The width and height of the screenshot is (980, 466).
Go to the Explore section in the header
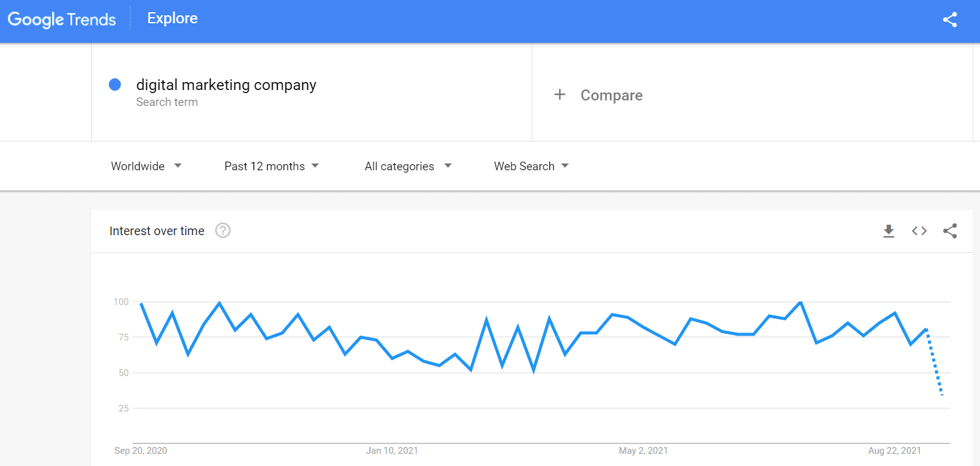pyautogui.click(x=172, y=18)
